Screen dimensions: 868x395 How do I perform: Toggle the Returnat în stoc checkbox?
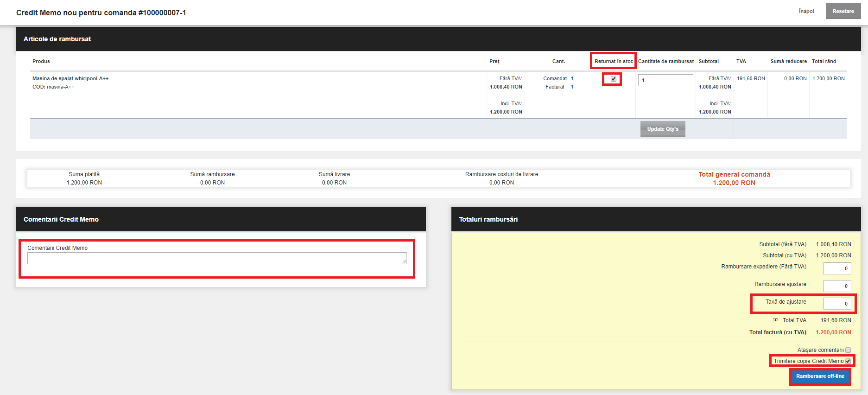coord(613,79)
